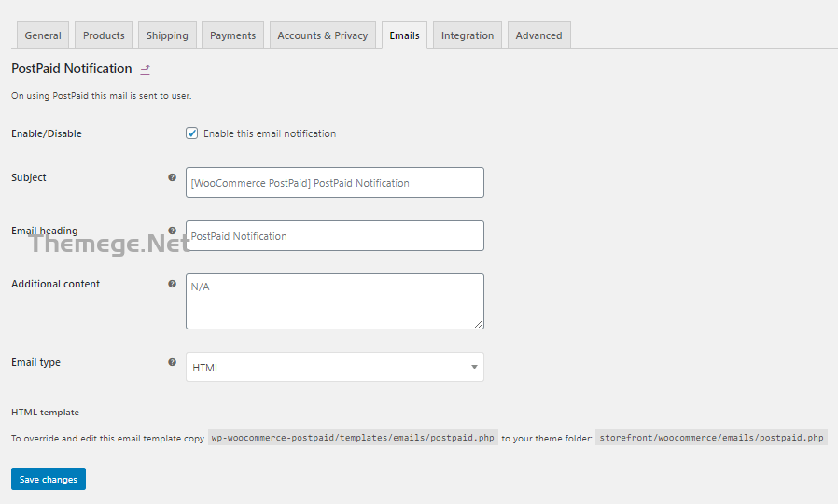Focus the Email heading input field
838x504 pixels.
click(335, 236)
